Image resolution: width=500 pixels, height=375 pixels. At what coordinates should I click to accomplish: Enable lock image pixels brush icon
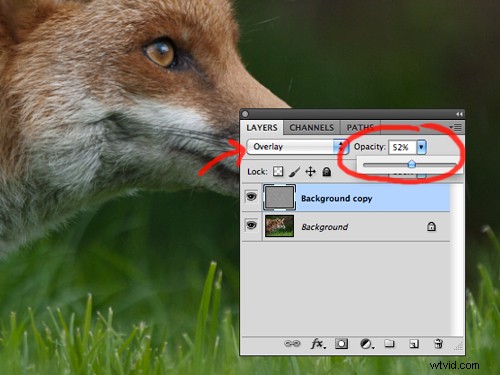click(x=294, y=172)
